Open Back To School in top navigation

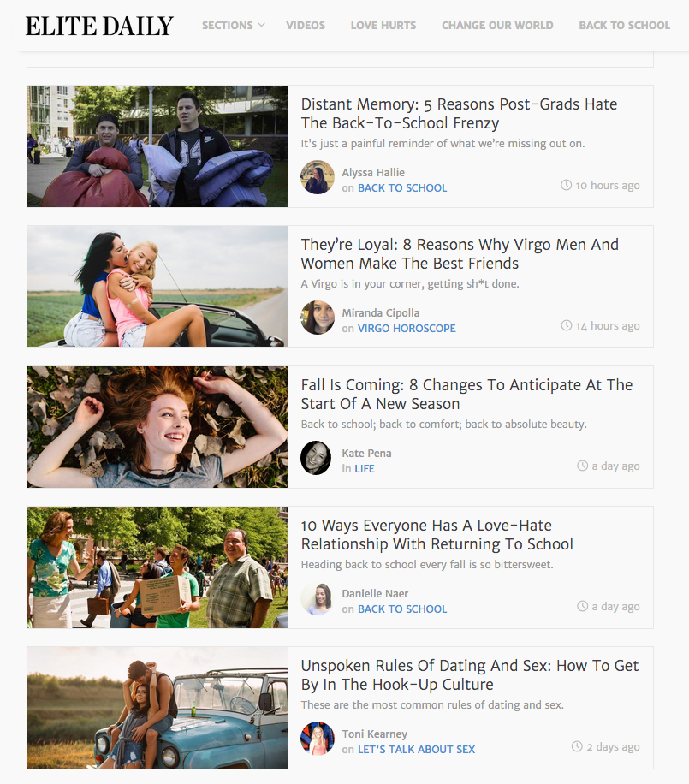coord(625,26)
